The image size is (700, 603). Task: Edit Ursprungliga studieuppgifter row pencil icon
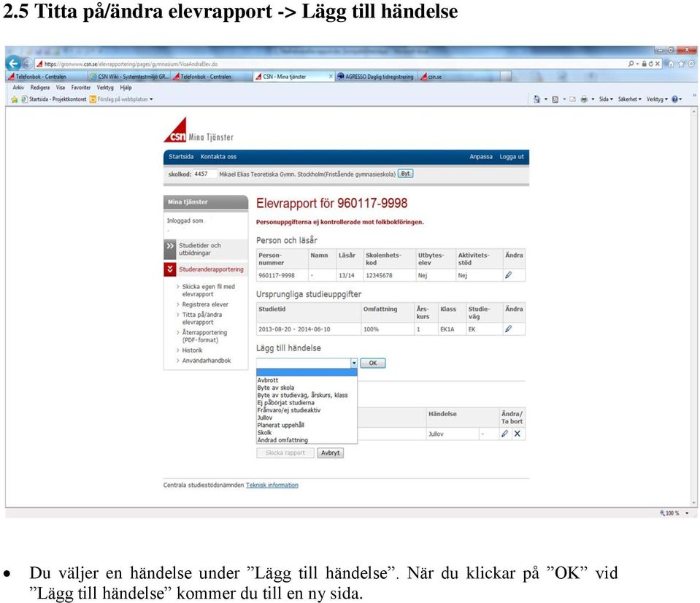coord(508,329)
